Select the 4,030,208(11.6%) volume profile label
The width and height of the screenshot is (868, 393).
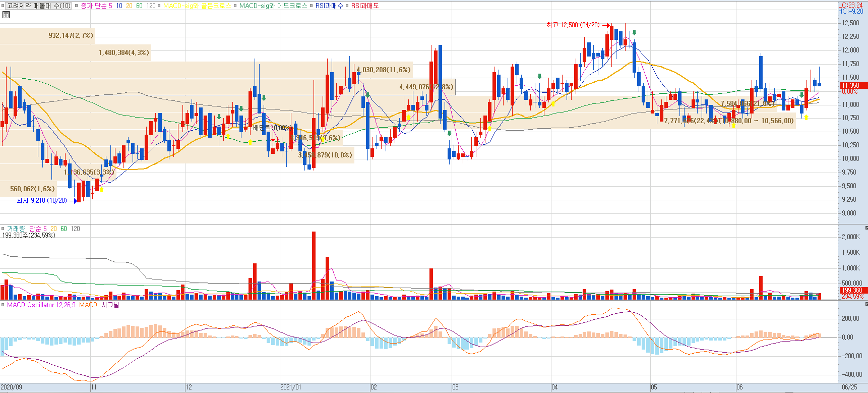pos(384,70)
